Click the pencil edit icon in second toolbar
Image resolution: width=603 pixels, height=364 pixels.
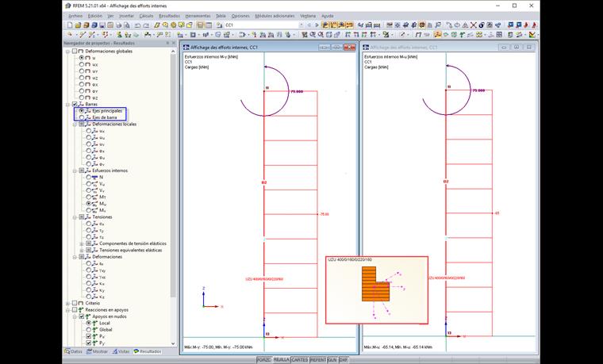(x=402, y=35)
